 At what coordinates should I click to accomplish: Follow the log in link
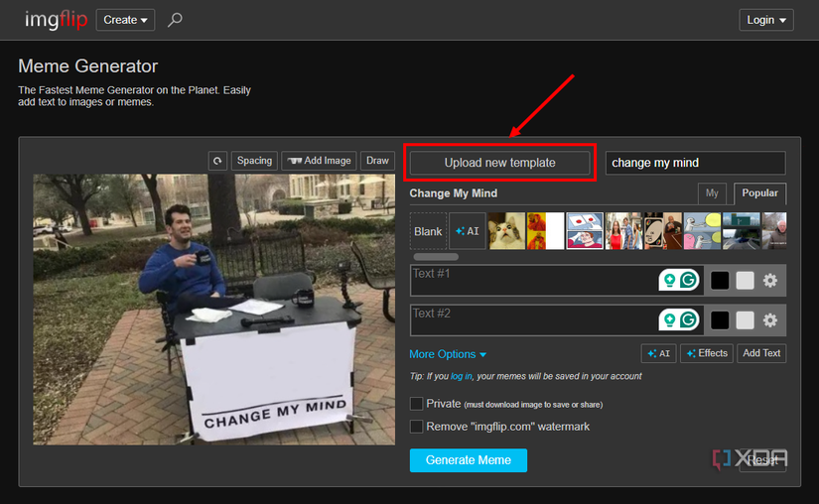[x=462, y=376]
